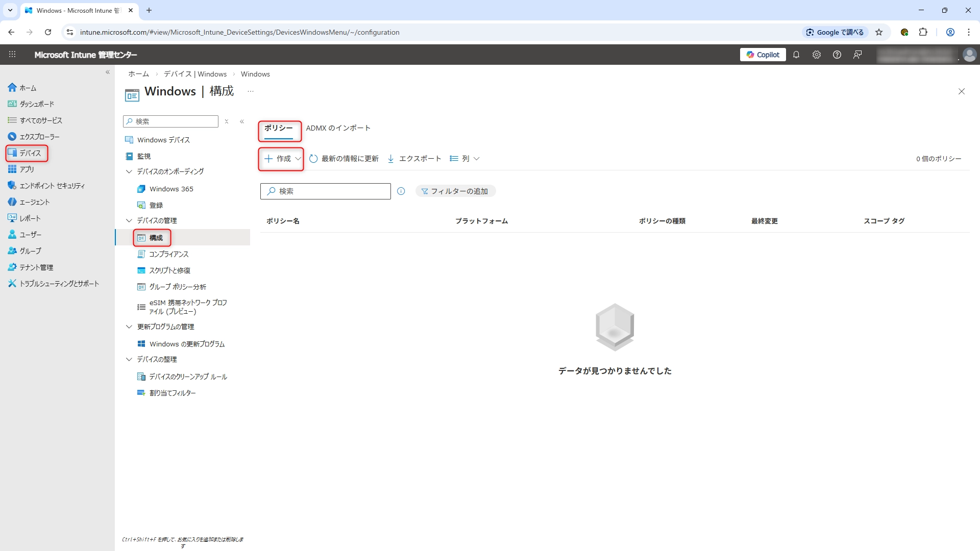Refresh policies with 最新の情報に更新
Screen dimensions: 980x551
click(x=344, y=159)
